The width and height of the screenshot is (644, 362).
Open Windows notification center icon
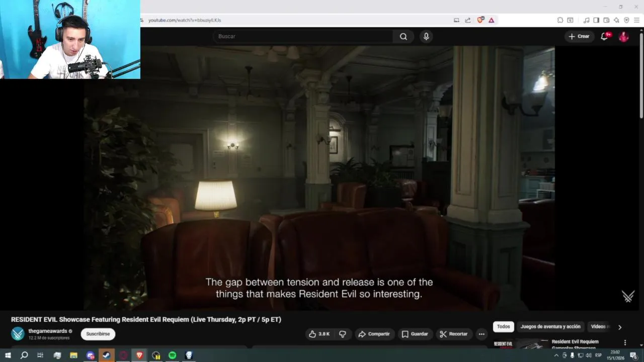[633, 355]
